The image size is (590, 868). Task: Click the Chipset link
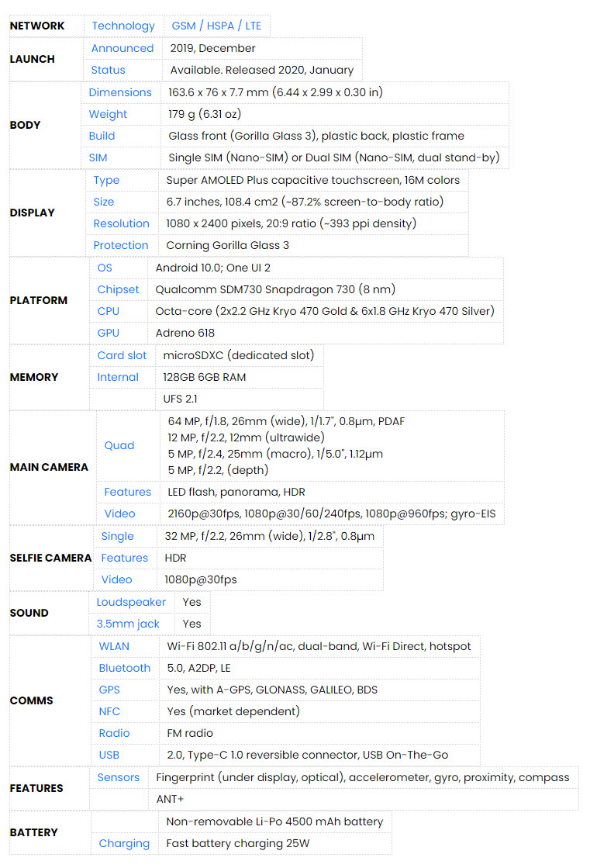pos(118,289)
